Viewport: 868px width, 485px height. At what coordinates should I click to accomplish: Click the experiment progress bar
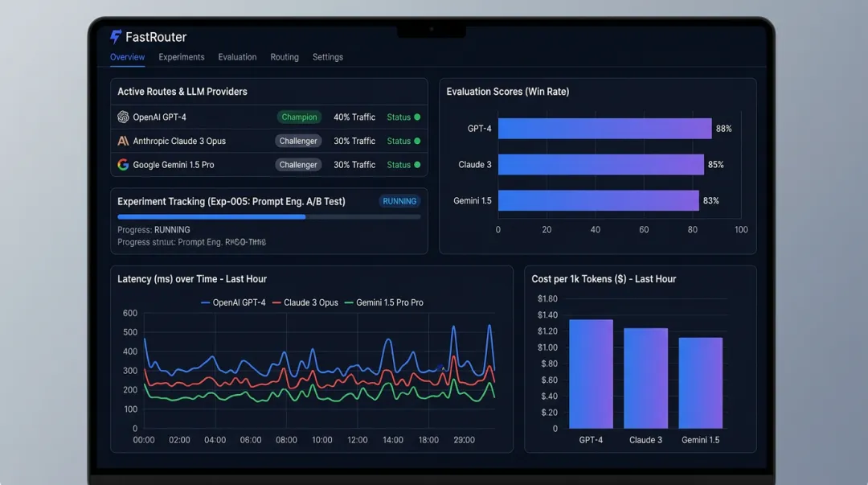(269, 216)
